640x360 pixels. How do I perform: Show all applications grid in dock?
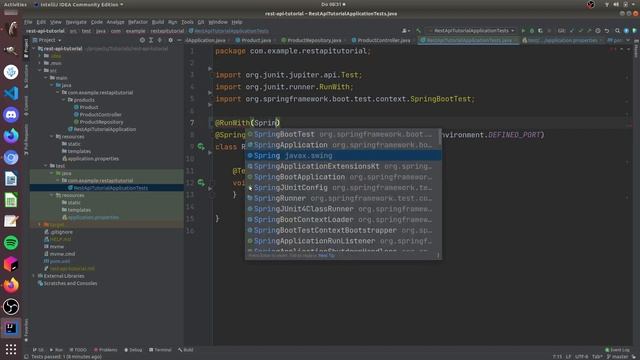11,349
